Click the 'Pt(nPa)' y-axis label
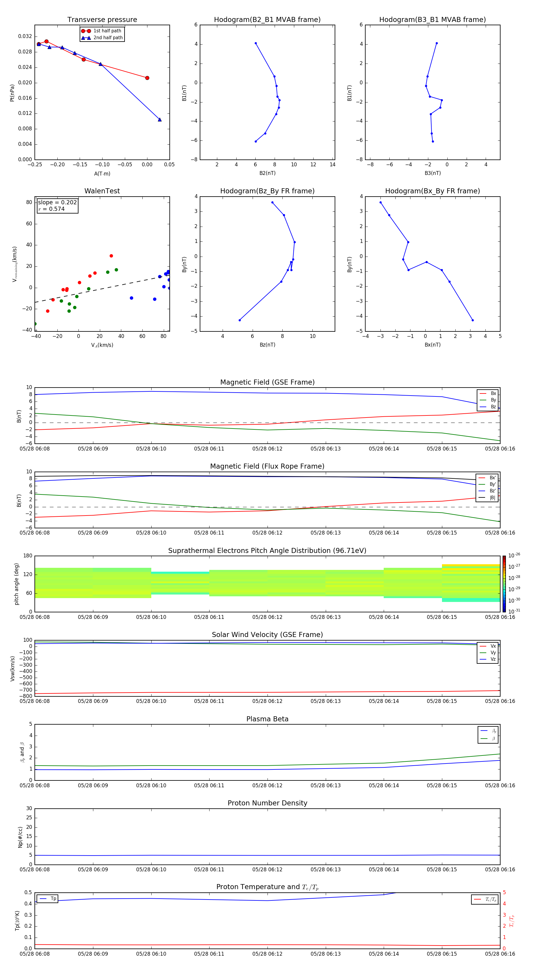Screen dimensions: 535x980 coord(12,93)
